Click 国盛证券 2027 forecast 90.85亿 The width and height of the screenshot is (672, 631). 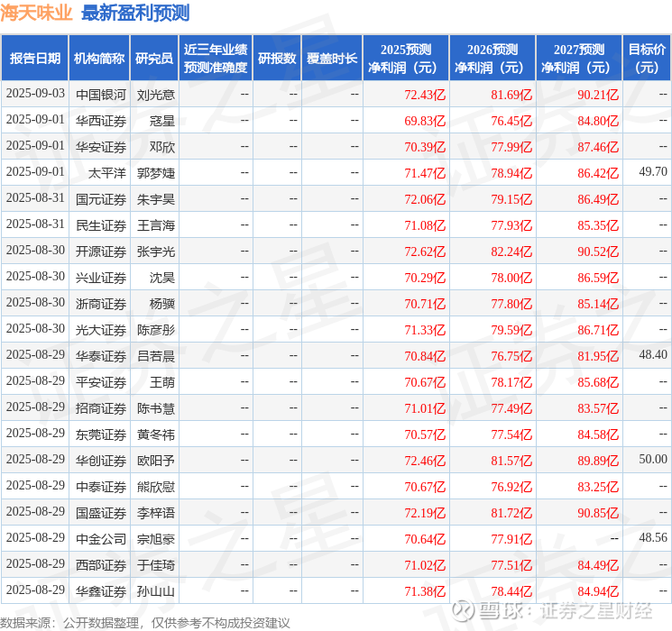pos(598,513)
